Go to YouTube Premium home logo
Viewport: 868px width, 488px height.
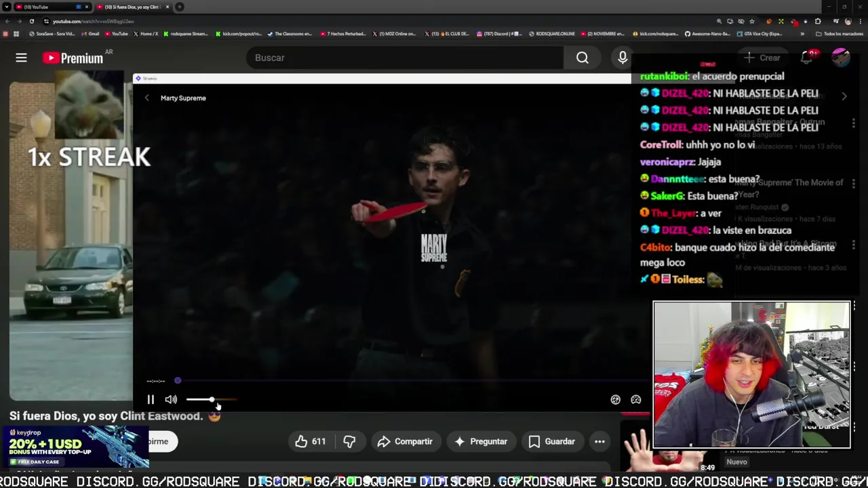73,58
